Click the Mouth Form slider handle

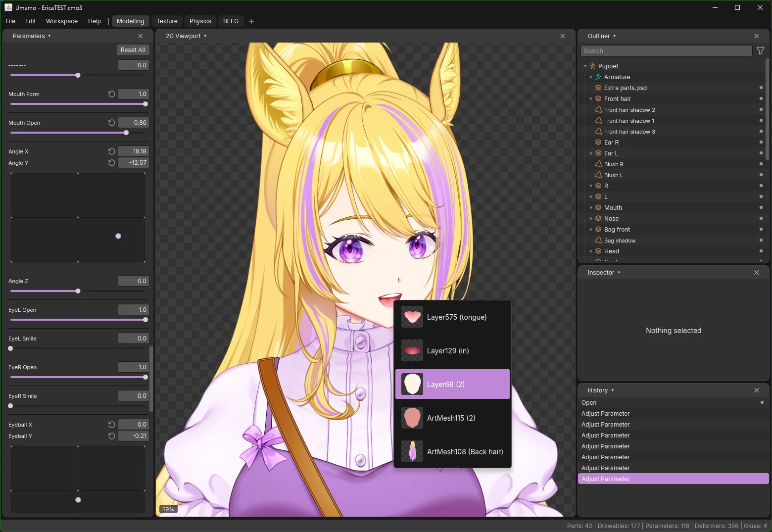145,104
